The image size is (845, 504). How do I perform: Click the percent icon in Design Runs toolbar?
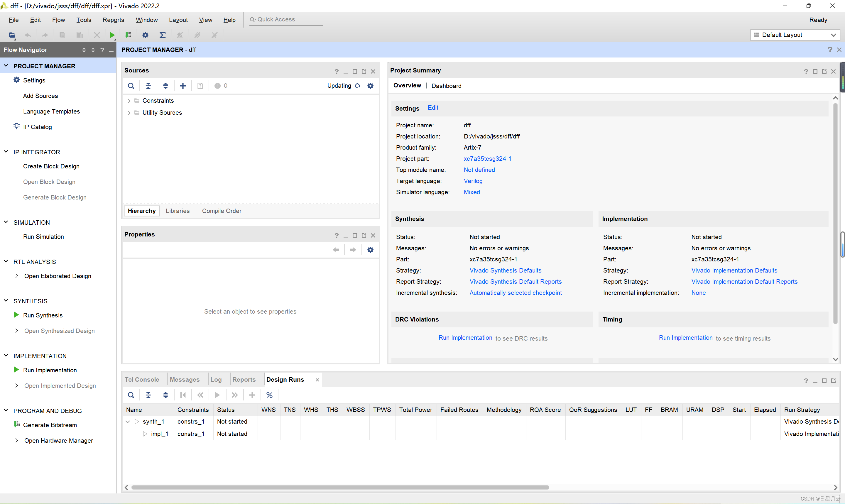269,395
